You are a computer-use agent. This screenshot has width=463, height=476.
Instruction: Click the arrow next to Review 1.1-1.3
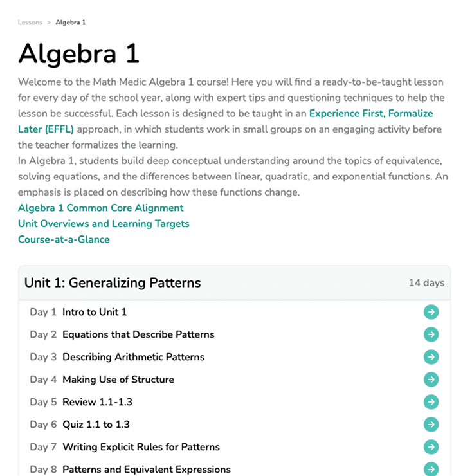point(431,402)
